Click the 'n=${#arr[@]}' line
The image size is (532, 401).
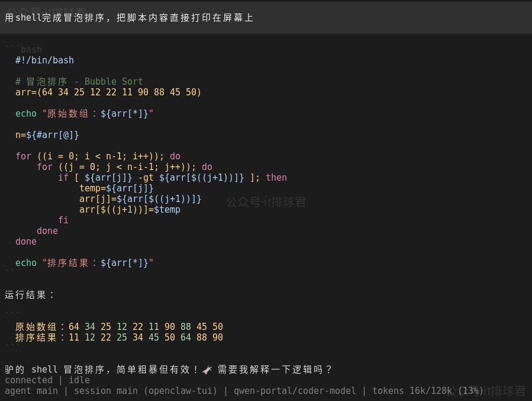[x=47, y=135]
